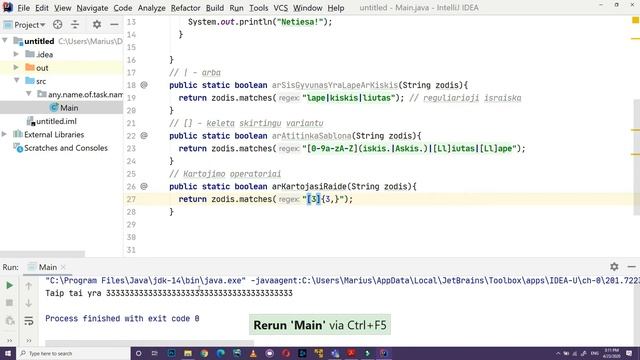Expand the out folder
640x360 pixels.
tap(16, 67)
